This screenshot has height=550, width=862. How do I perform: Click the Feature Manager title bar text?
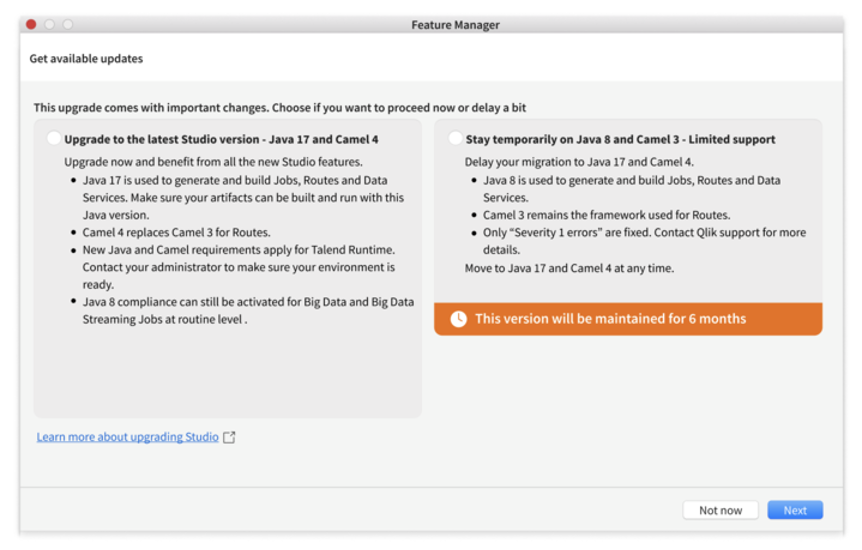[x=455, y=24]
